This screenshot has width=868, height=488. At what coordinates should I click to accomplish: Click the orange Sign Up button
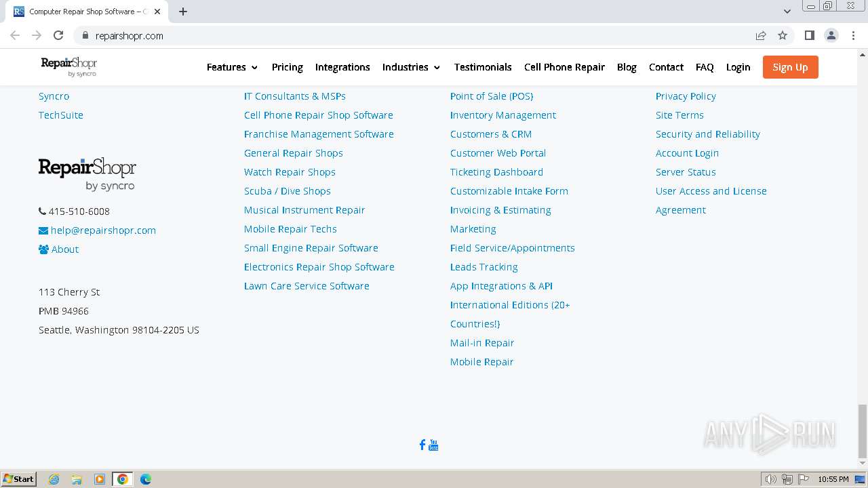(790, 67)
